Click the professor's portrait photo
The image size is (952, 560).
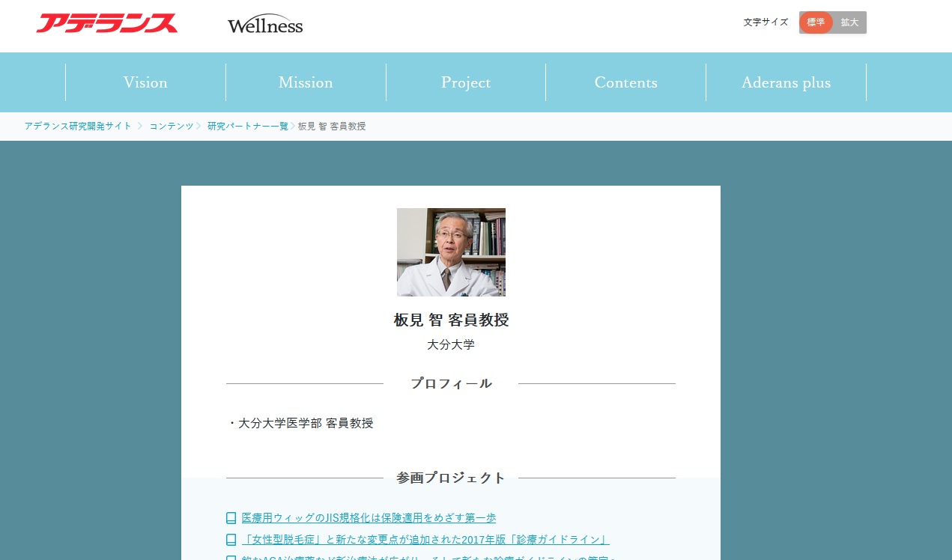click(x=451, y=252)
